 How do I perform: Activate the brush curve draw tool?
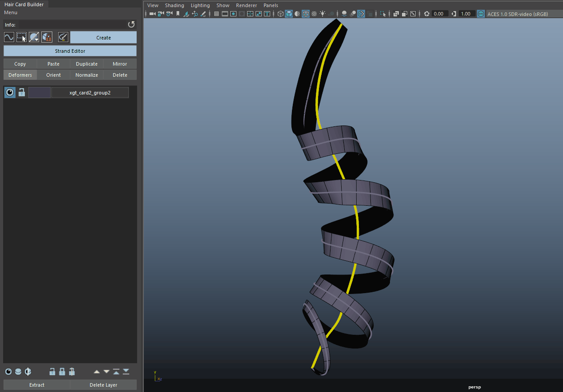[63, 37]
